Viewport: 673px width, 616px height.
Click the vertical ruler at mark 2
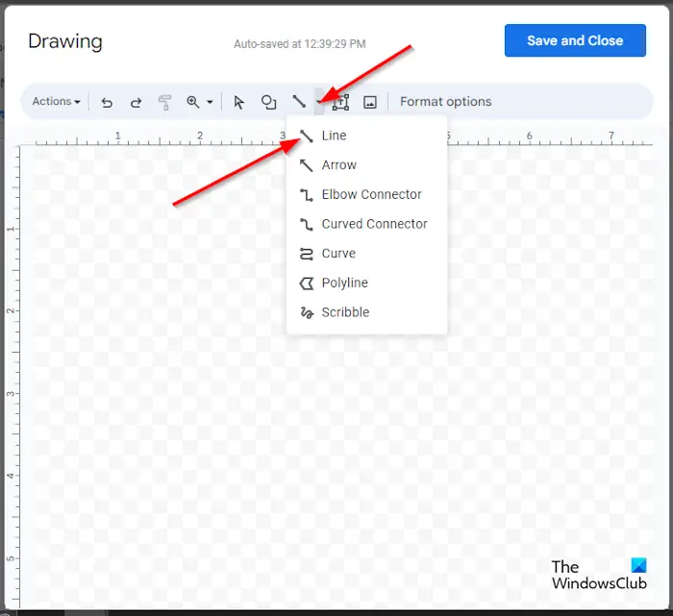point(11,310)
